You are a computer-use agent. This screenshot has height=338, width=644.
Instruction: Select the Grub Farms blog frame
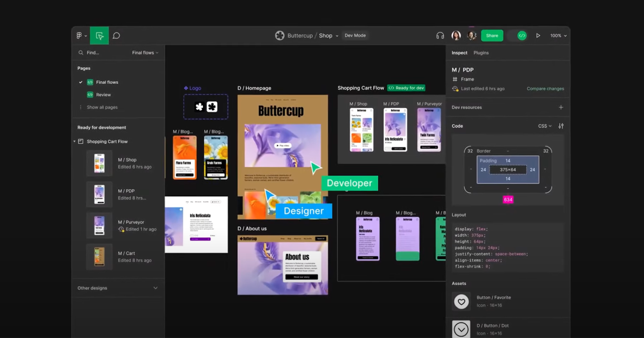(x=216, y=157)
